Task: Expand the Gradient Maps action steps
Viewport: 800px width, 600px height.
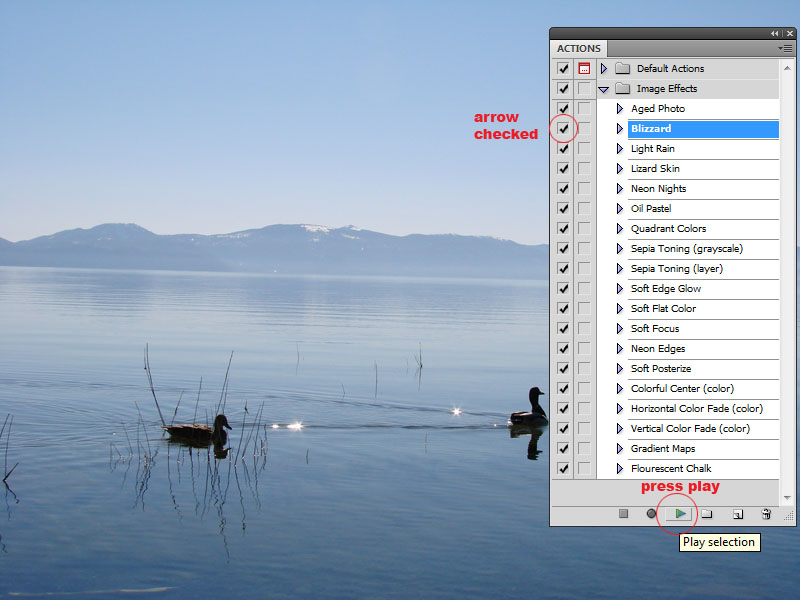Action: [x=619, y=448]
